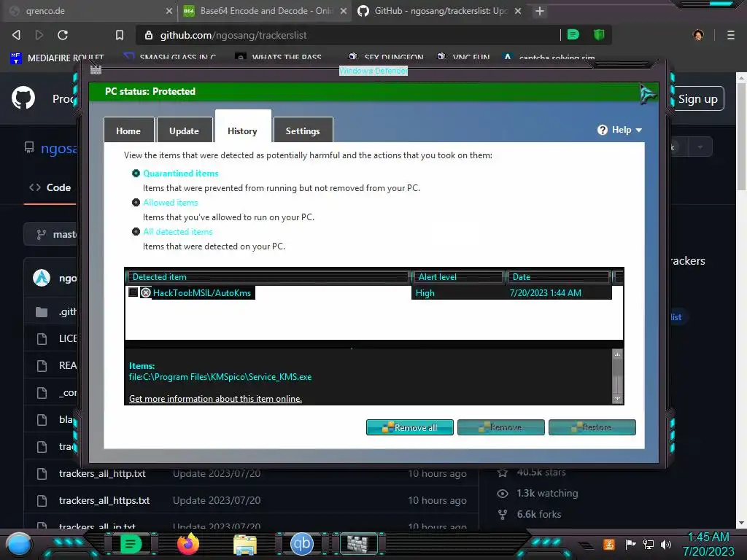Open Get more information about this item online
This screenshot has width=747, height=560.
click(x=215, y=399)
